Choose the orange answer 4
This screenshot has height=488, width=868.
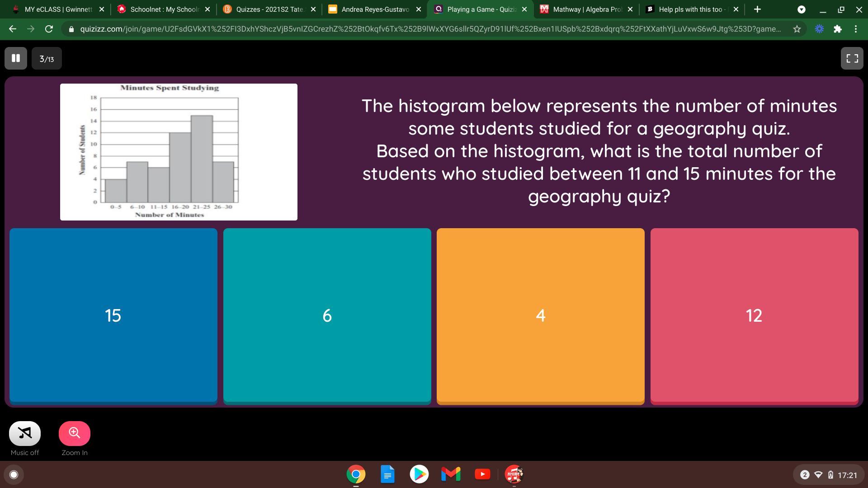tap(540, 315)
